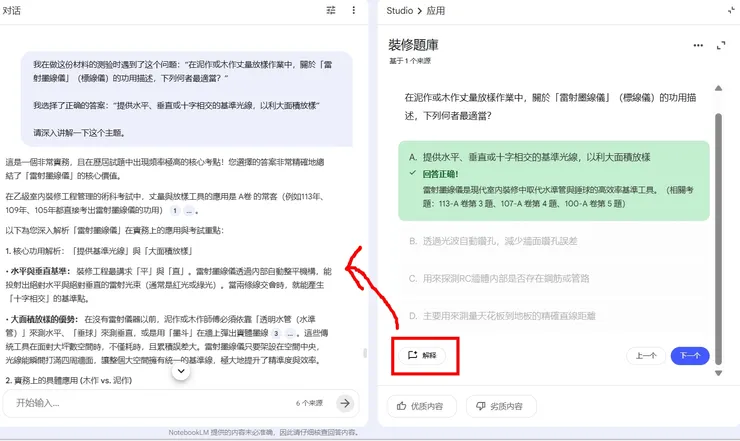740x441 pixels.
Task: Select answer option D 主要用來測量天花板
Action: tap(554, 315)
